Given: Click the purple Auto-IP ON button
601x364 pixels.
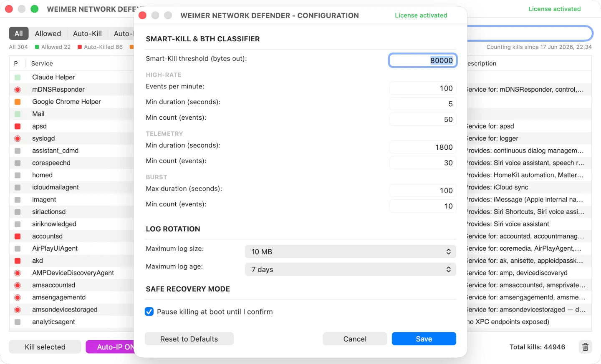Looking at the screenshot, I should [x=110, y=347].
